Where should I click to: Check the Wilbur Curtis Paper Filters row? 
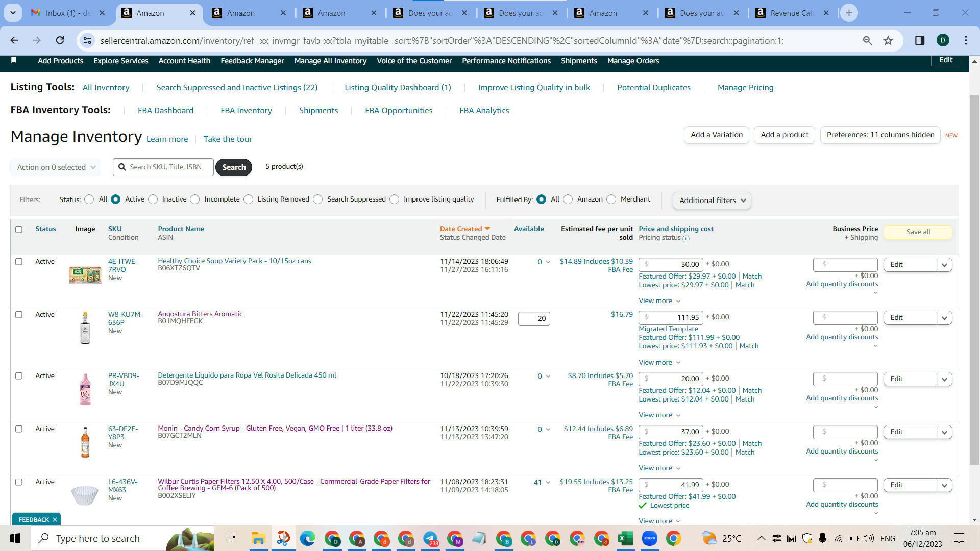19,482
